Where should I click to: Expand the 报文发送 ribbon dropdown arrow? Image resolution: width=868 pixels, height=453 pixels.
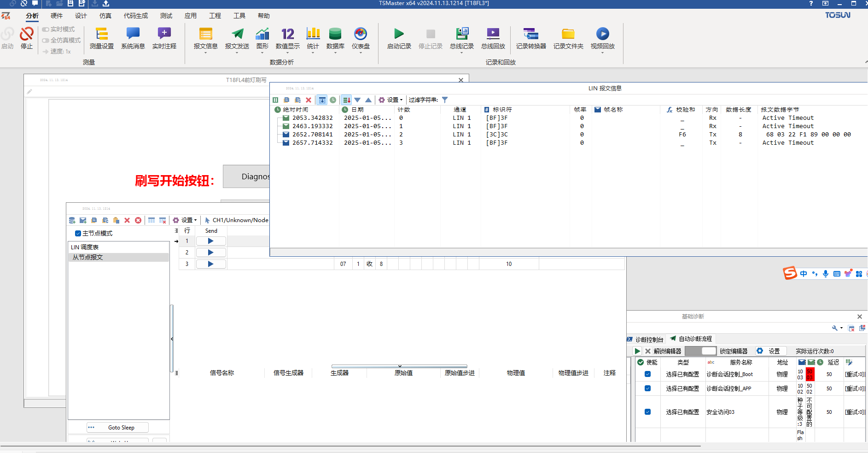237,53
